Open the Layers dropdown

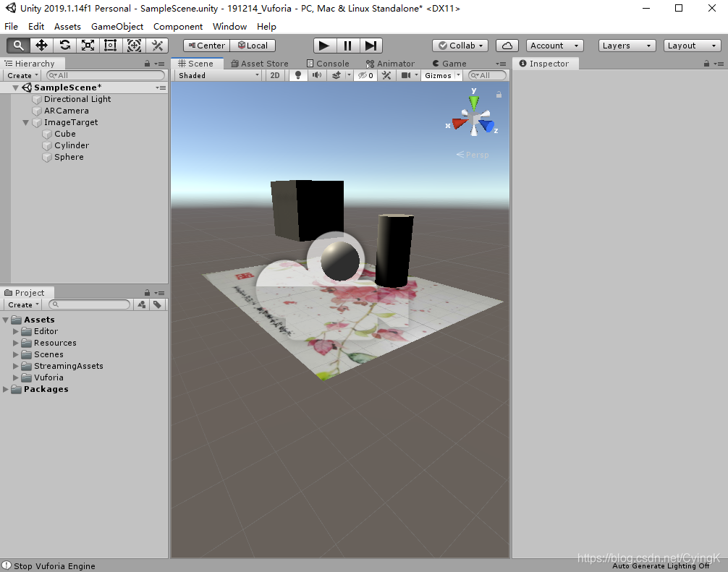(x=627, y=46)
